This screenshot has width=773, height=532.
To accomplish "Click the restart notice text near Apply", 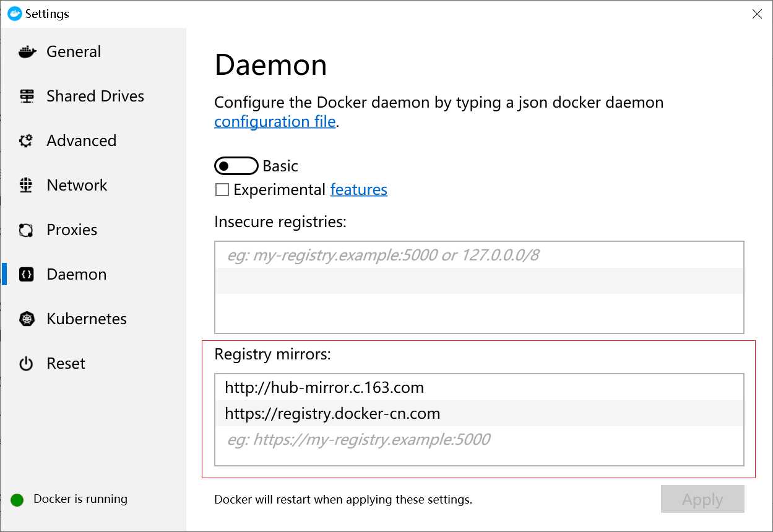I will tap(343, 499).
